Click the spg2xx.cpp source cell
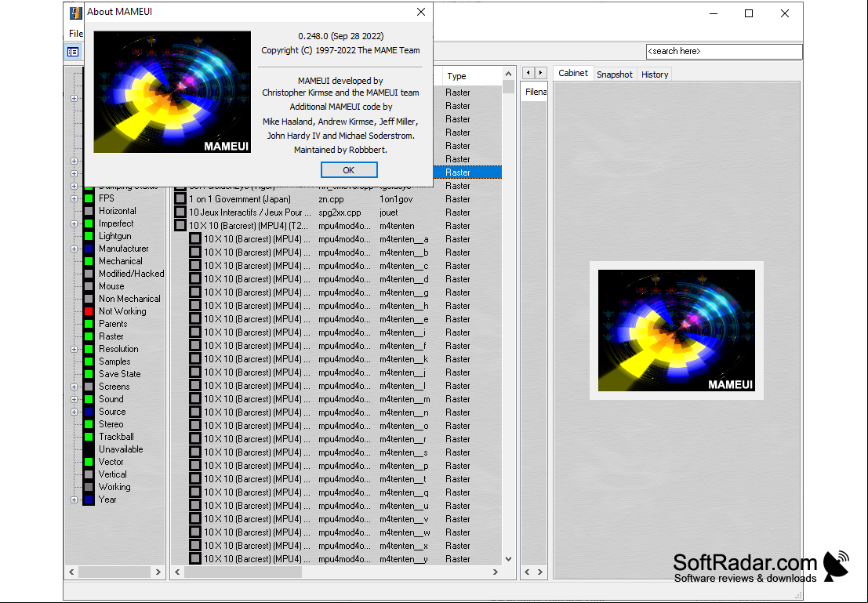Viewport: 868px width, 603px height. click(x=340, y=213)
